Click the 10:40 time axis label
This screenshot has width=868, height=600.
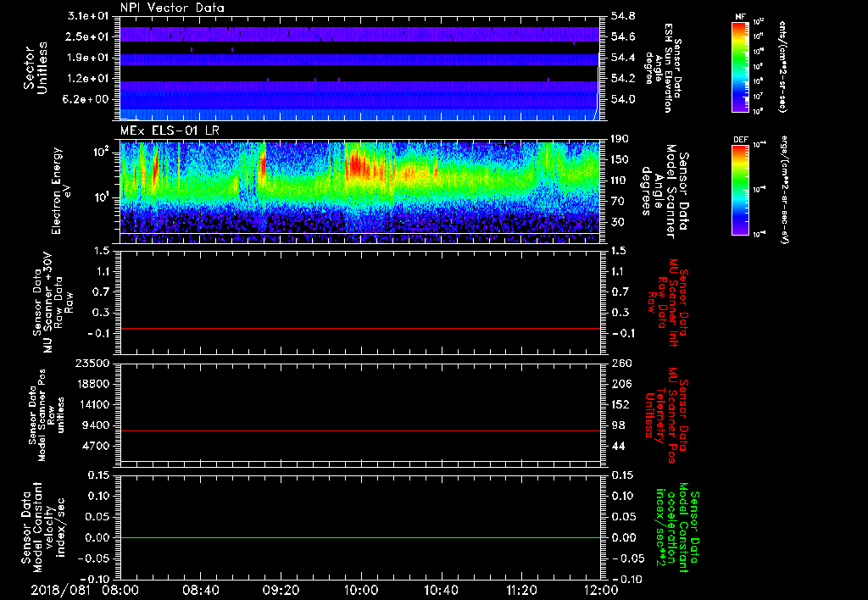tap(442, 589)
